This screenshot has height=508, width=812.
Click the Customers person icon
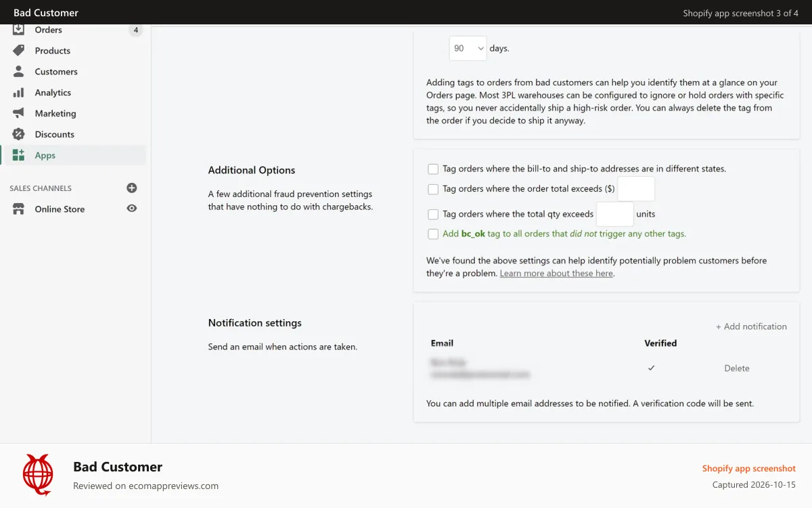tap(19, 72)
